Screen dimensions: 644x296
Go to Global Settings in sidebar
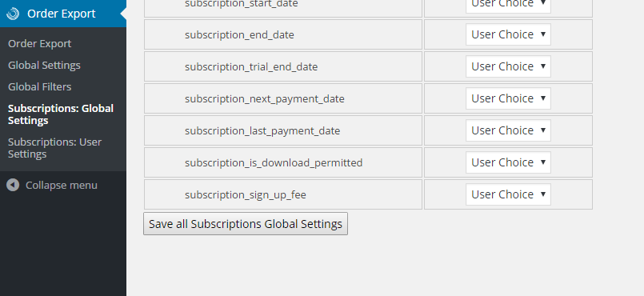tap(44, 66)
